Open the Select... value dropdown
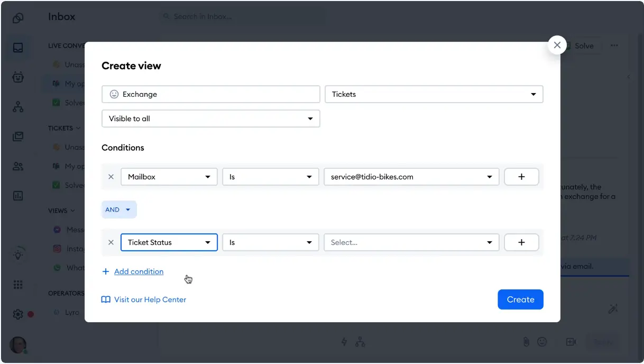The width and height of the screenshot is (644, 364). [411, 242]
